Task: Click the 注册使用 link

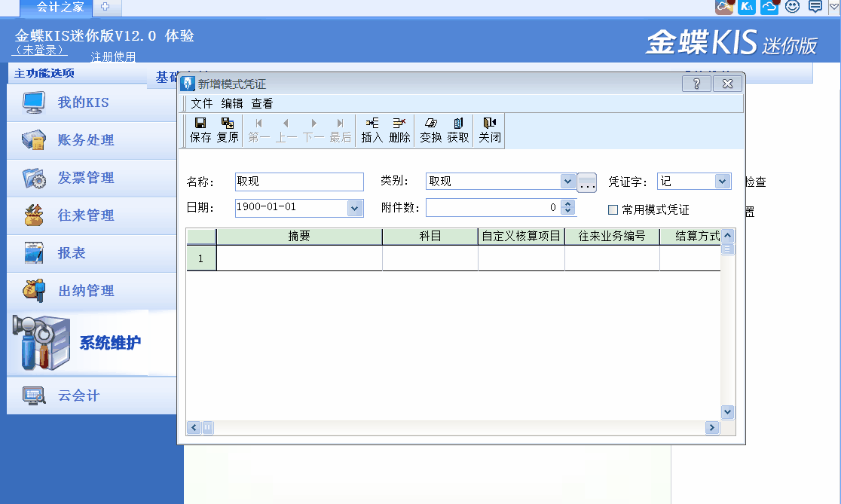Action: pyautogui.click(x=113, y=57)
